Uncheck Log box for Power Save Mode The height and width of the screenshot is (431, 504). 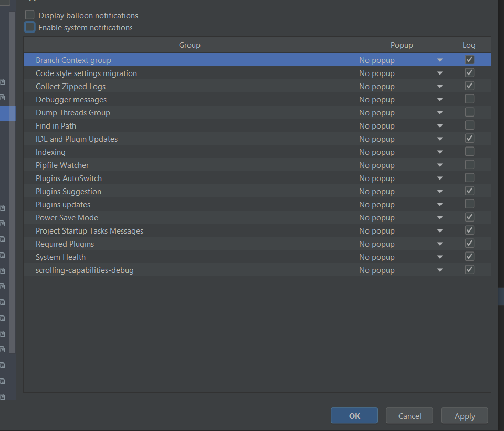(469, 217)
